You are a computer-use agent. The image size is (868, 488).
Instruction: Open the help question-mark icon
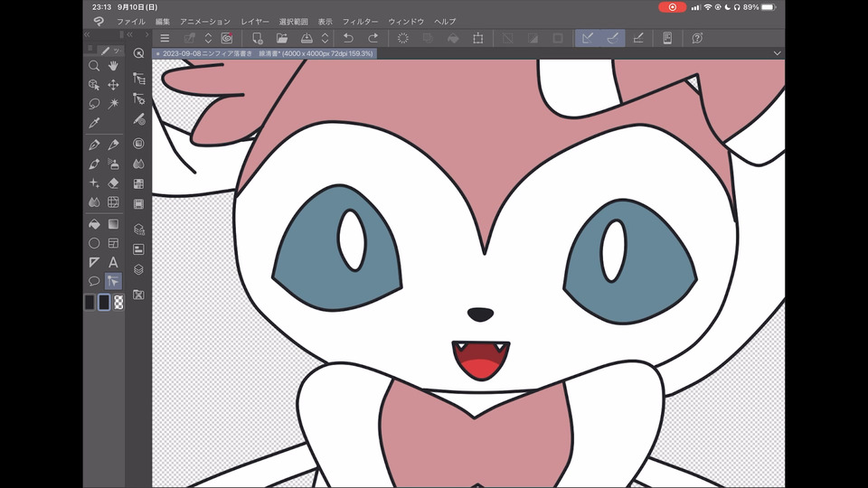click(x=697, y=38)
